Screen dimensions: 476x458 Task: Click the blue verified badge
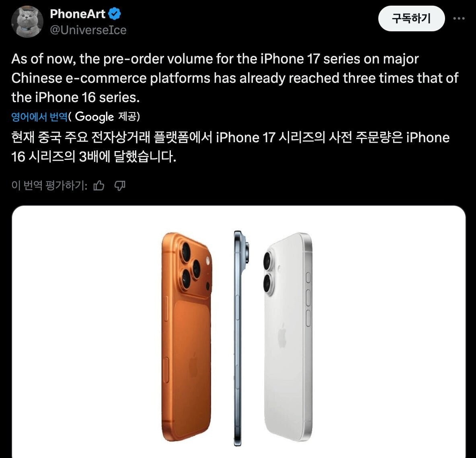115,14
